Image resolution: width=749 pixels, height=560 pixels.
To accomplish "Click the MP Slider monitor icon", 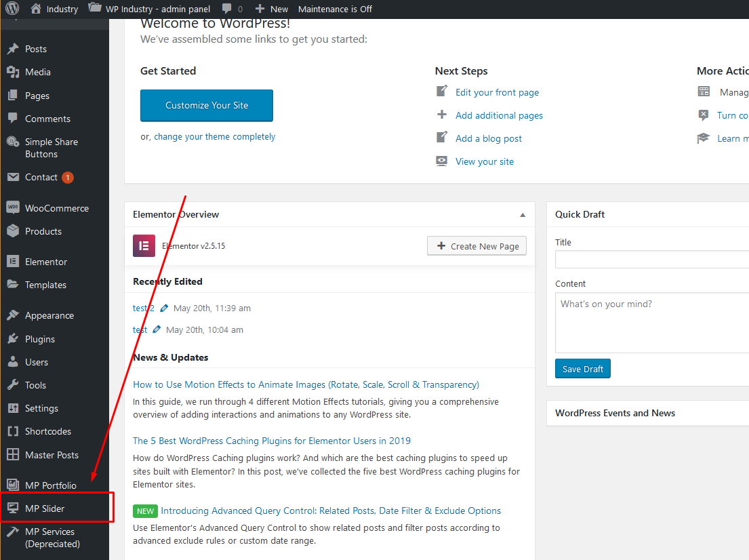I will coord(13,508).
